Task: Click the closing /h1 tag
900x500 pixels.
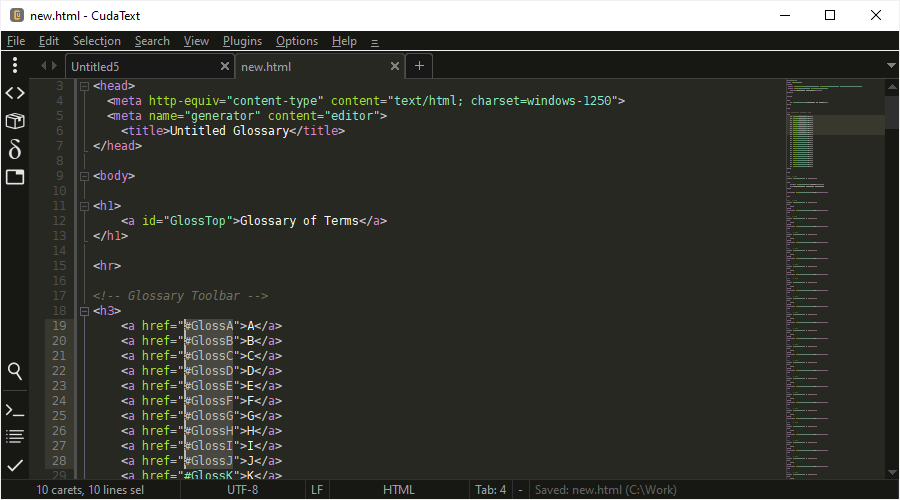Action: click(x=110, y=236)
